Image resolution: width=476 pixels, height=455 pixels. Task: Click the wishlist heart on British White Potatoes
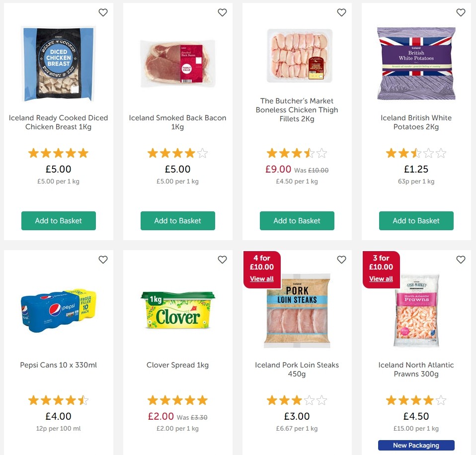coord(461,12)
